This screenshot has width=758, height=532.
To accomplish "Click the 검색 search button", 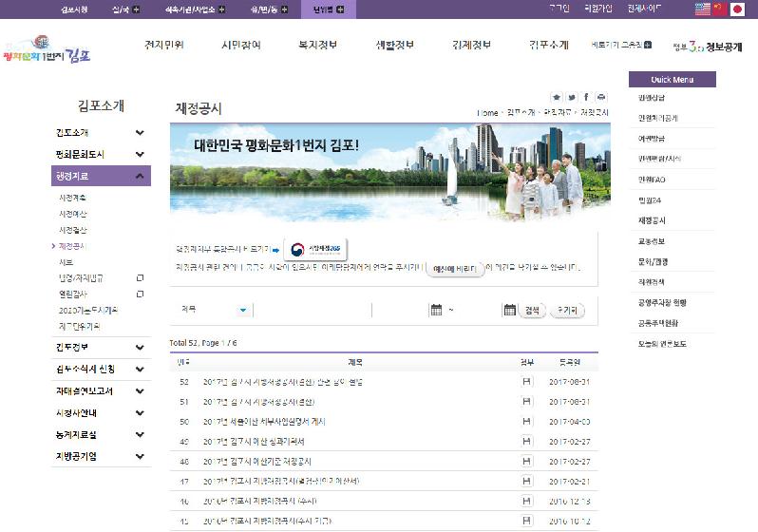I will (532, 310).
